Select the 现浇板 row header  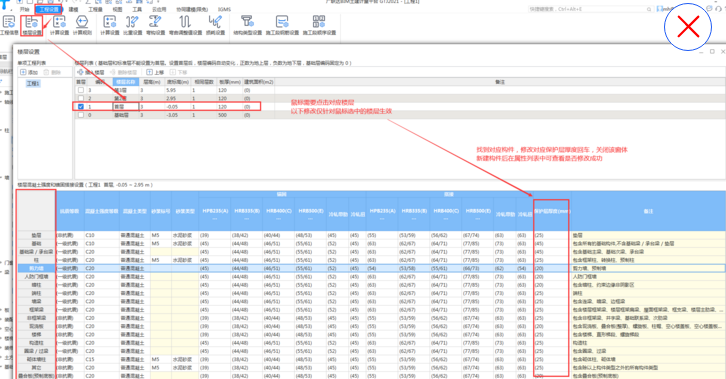[36, 326]
